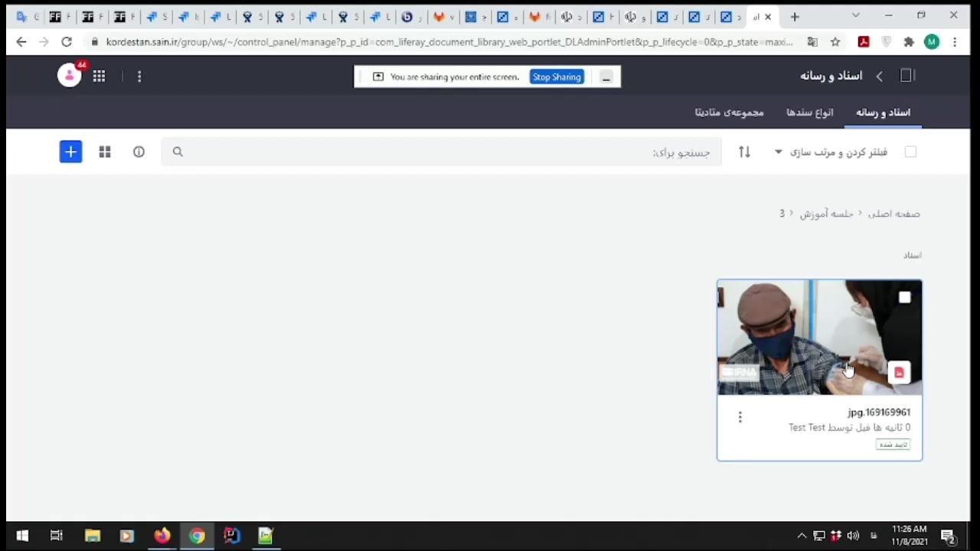980x551 pixels.
Task: Tick the select all checkbox in toolbar
Action: click(x=910, y=152)
